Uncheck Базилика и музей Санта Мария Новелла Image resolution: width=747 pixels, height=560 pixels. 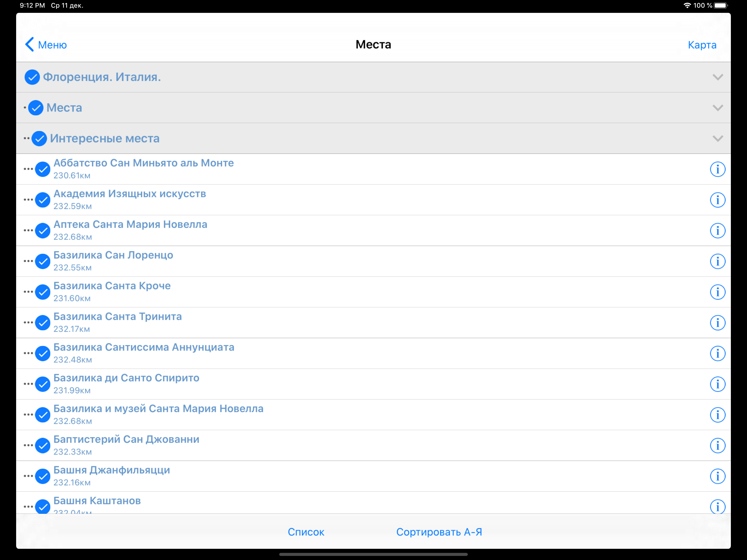point(43,415)
